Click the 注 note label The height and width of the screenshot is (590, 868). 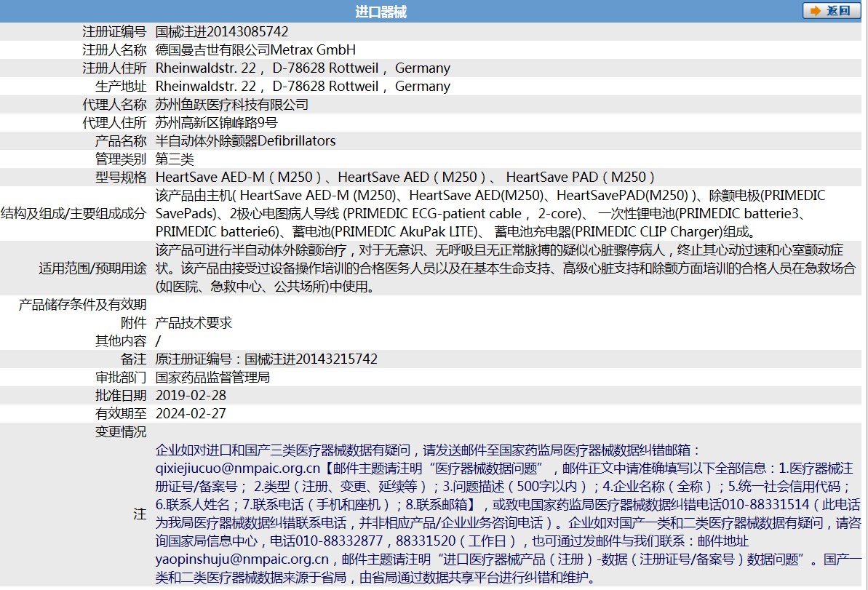[x=140, y=514]
